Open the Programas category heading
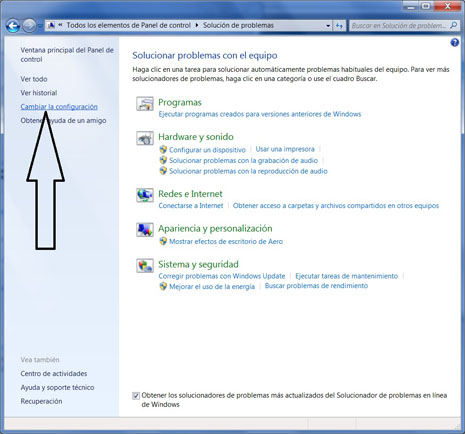Image resolution: width=465 pixels, height=434 pixels. coord(180,102)
